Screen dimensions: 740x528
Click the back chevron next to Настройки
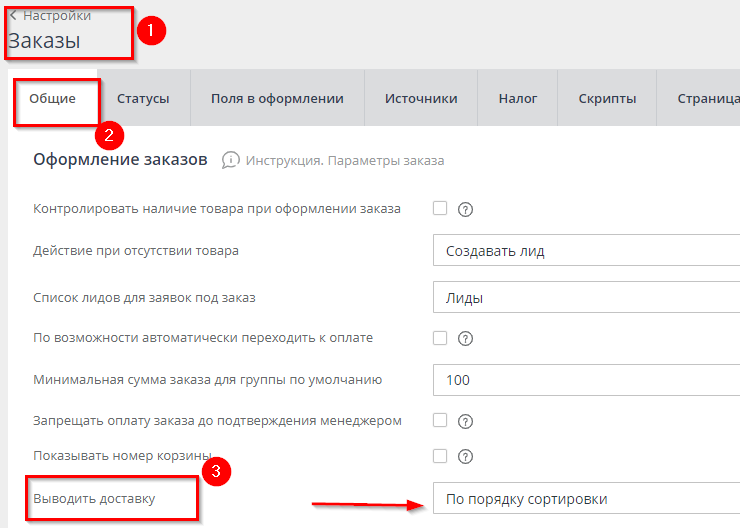click(x=13, y=16)
